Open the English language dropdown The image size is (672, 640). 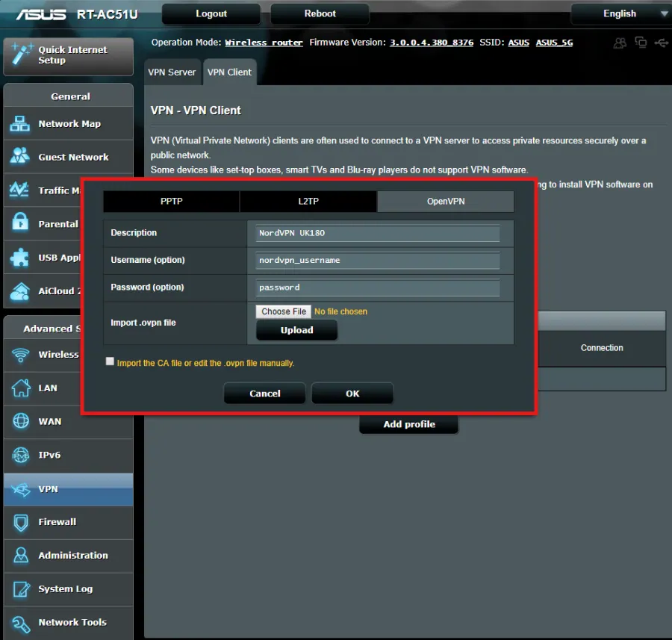coord(621,13)
